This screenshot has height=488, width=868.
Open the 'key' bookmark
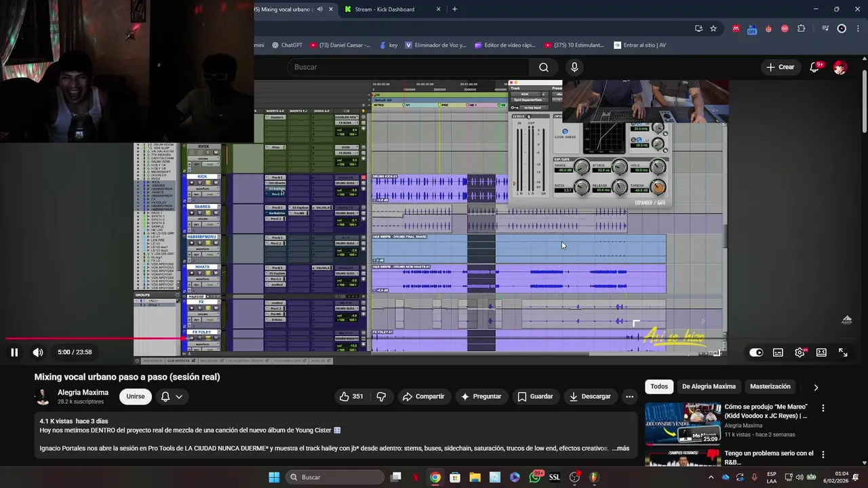(x=389, y=45)
